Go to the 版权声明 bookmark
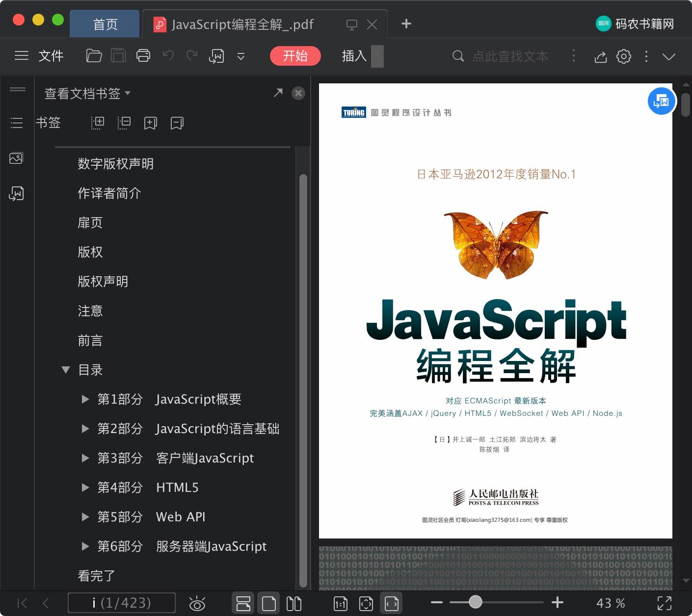Screen dimensions: 692x616 point(103,282)
